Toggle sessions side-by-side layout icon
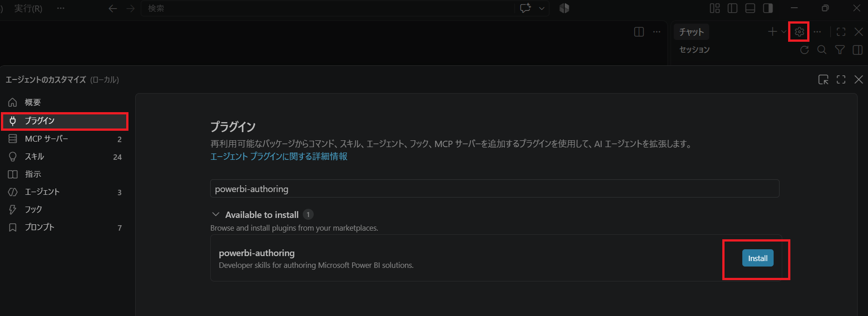This screenshot has width=868, height=316. (858, 50)
